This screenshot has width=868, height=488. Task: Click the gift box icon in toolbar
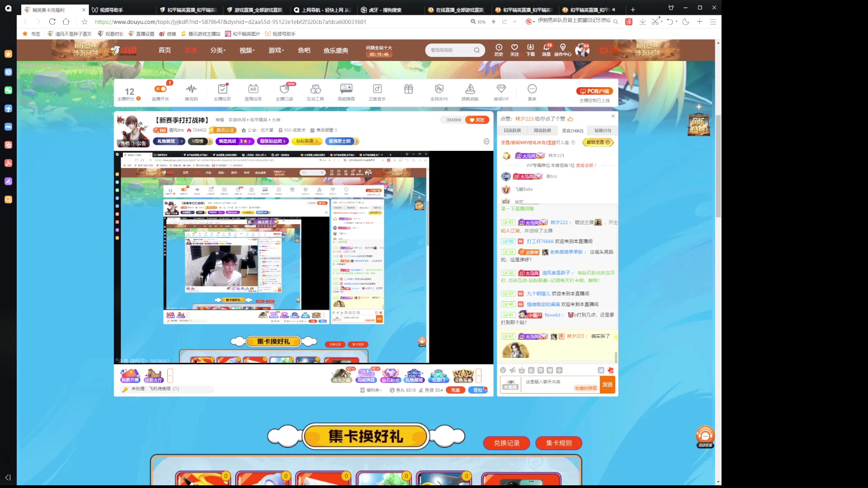coord(408,89)
